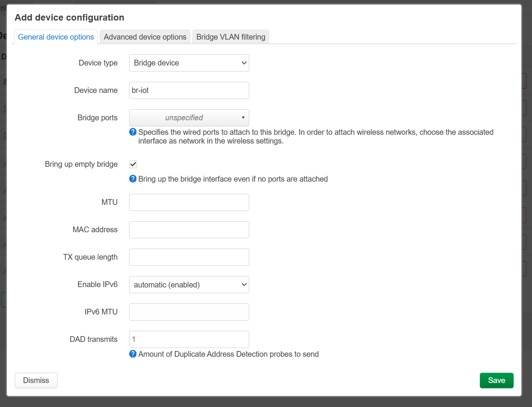Click the Device type label
Image resolution: width=532 pixels, height=407 pixels.
(98, 63)
